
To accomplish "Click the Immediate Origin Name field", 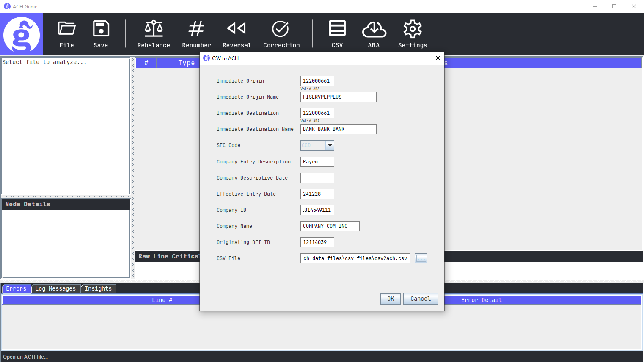I will [339, 97].
